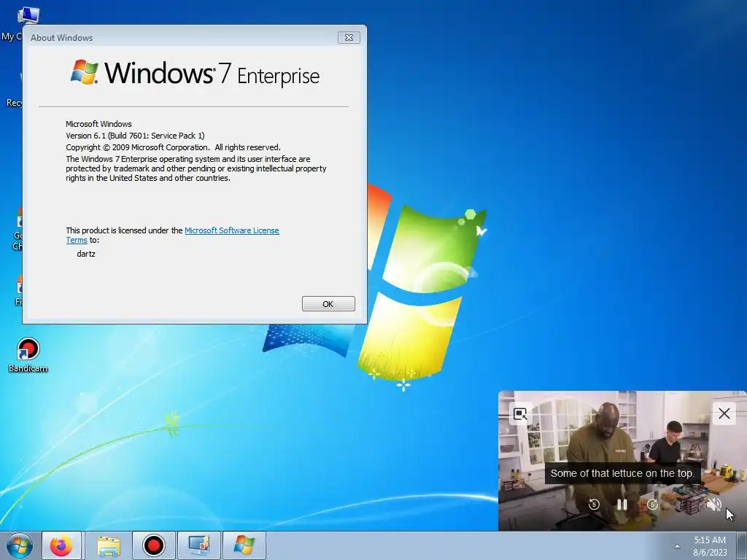Click the Microsoft Windows label
This screenshot has height=560, width=747.
[98, 124]
